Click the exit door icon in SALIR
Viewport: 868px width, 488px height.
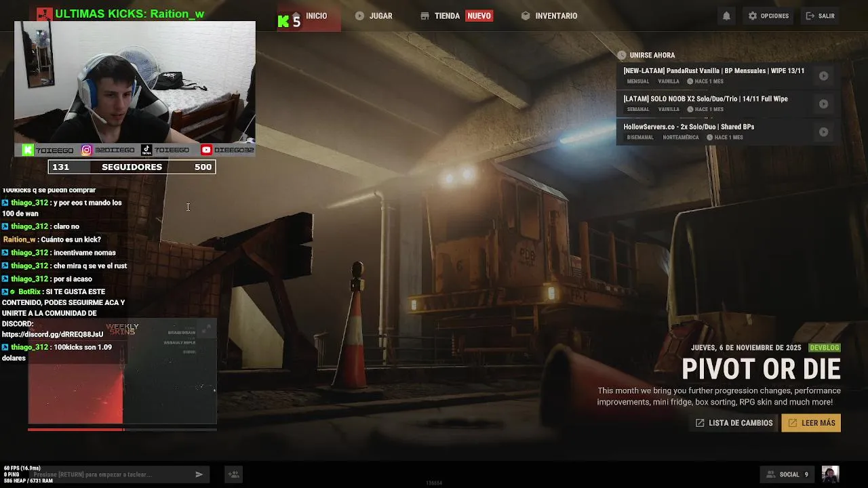point(810,16)
